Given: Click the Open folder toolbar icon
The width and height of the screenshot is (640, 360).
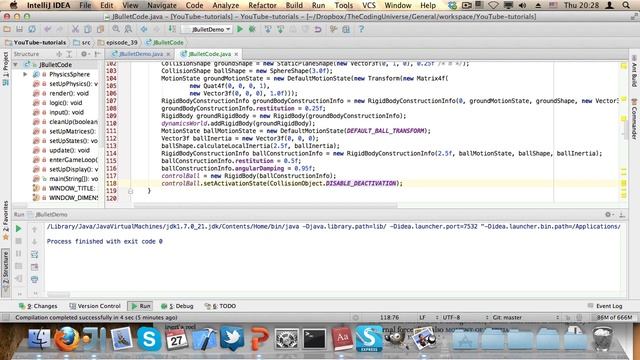Looking at the screenshot, I should click(7, 29).
